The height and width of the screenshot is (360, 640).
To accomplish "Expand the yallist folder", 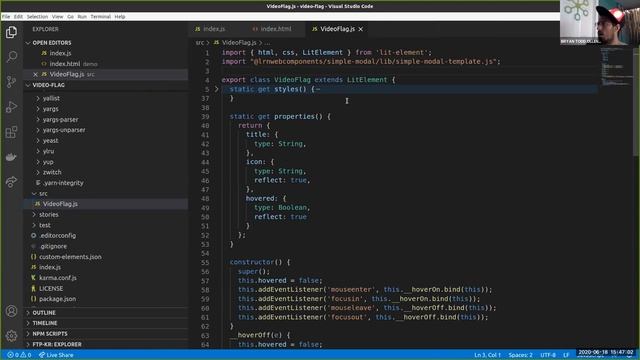I will coord(51,98).
